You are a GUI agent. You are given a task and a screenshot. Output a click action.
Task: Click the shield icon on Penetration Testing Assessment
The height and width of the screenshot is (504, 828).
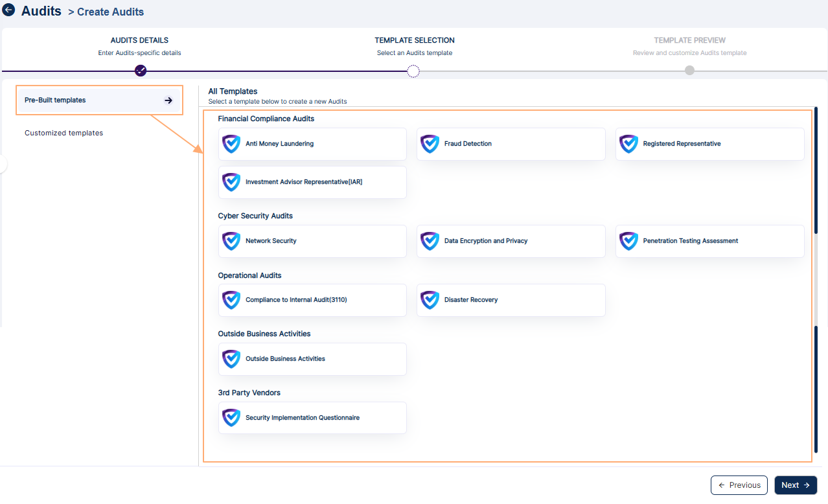pos(628,241)
